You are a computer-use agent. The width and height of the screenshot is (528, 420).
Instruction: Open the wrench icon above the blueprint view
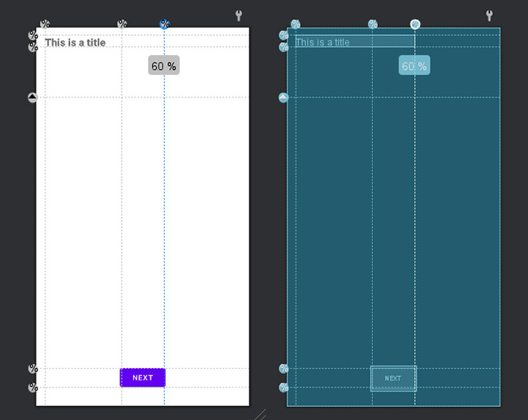tap(489, 15)
